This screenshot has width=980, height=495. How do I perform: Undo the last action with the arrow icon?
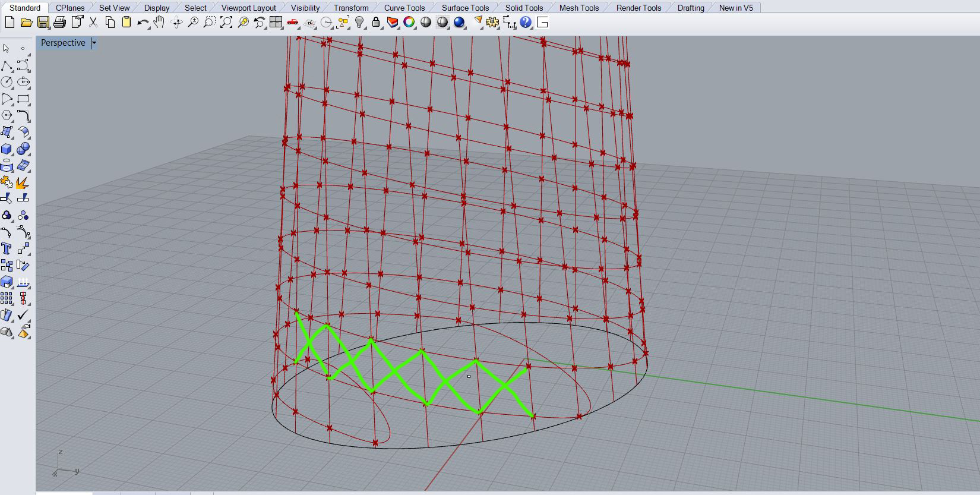pyautogui.click(x=143, y=23)
